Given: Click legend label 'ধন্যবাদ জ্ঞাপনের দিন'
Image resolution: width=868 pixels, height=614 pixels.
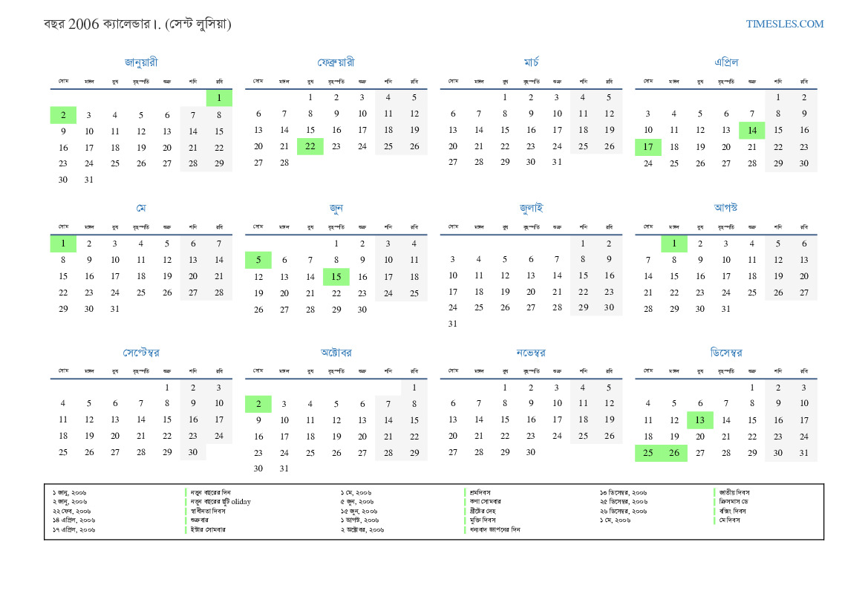Looking at the screenshot, I should pyautogui.click(x=495, y=530).
